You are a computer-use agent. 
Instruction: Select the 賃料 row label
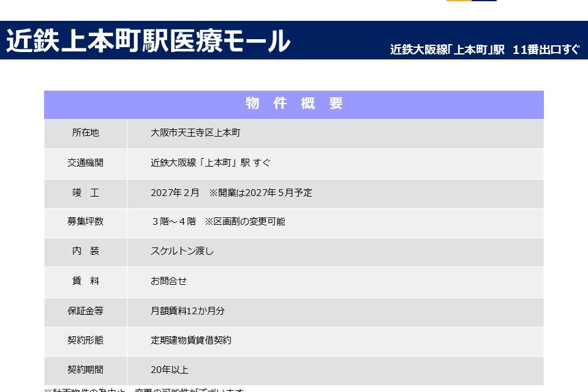click(86, 281)
